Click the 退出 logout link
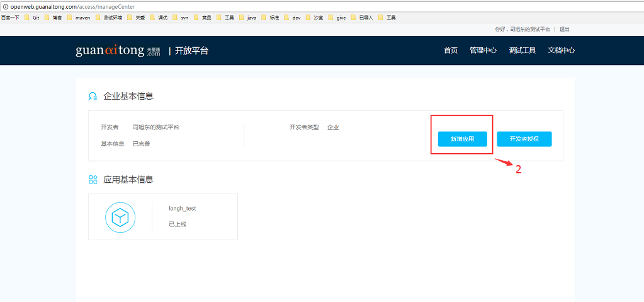 565,30
